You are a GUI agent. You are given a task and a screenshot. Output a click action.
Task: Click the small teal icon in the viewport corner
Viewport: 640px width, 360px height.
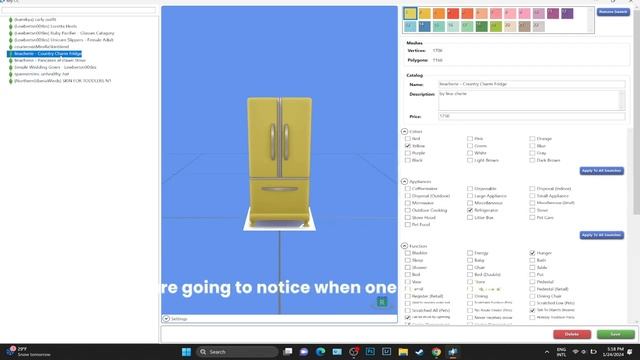click(x=382, y=302)
